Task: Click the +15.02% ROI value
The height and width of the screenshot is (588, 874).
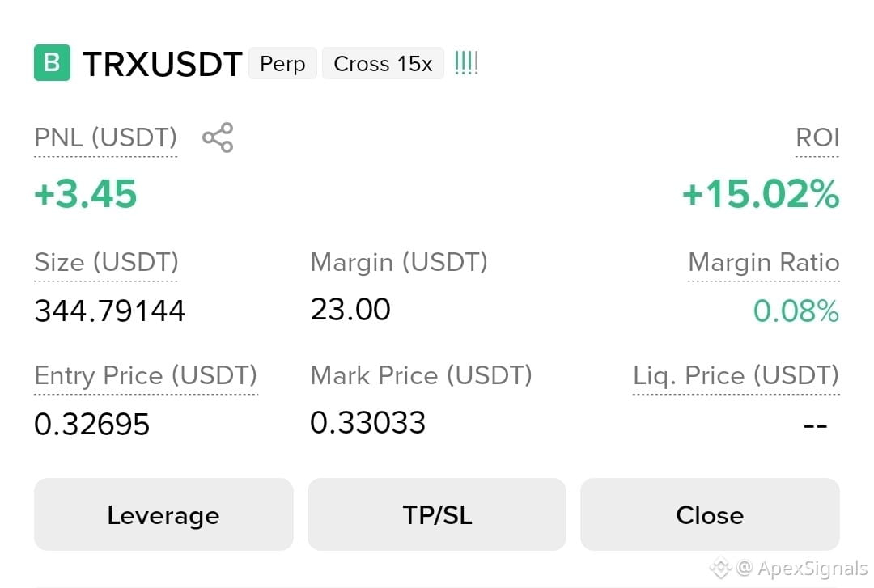Action: click(x=761, y=194)
